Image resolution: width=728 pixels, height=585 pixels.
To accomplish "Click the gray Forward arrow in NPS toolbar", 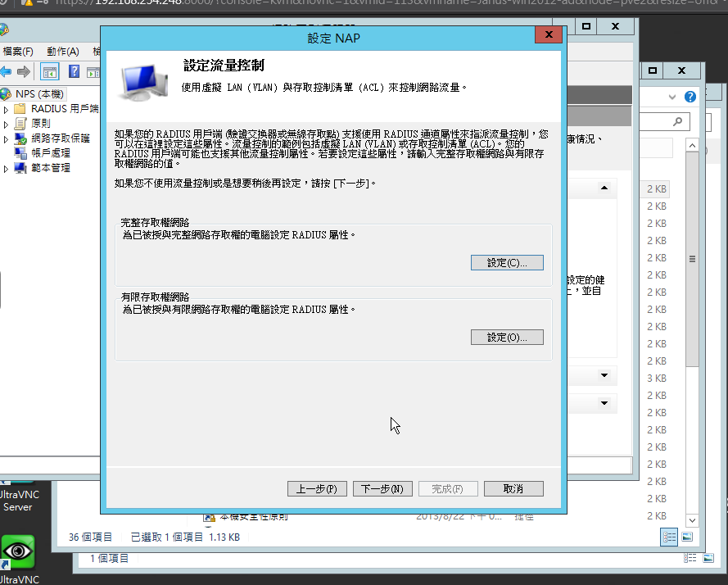I will 23,71.
